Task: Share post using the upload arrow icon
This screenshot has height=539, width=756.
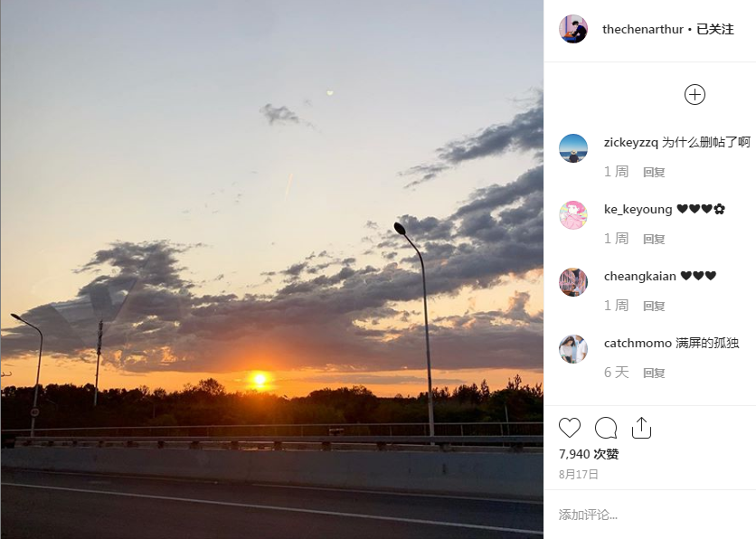Action: (641, 428)
